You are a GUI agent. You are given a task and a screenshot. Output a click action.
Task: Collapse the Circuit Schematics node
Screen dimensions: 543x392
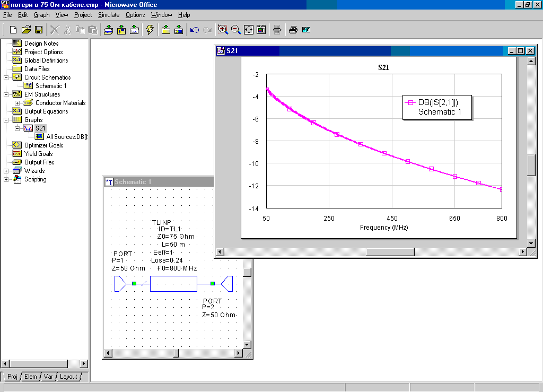coord(6,77)
